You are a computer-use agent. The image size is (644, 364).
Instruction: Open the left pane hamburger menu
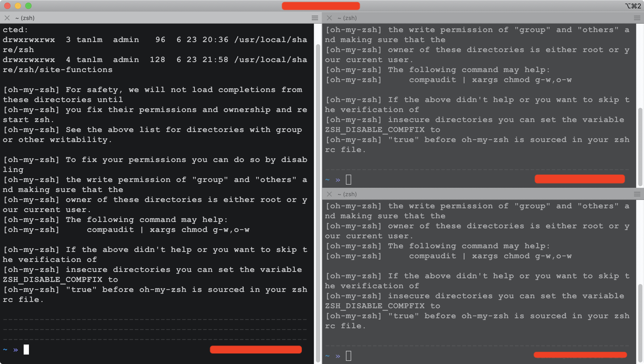pyautogui.click(x=315, y=18)
